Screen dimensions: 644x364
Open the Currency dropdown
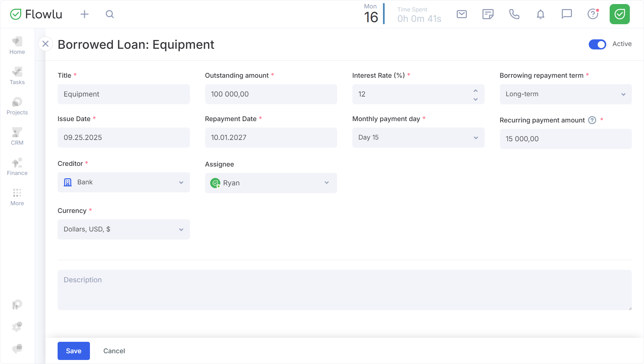click(124, 229)
